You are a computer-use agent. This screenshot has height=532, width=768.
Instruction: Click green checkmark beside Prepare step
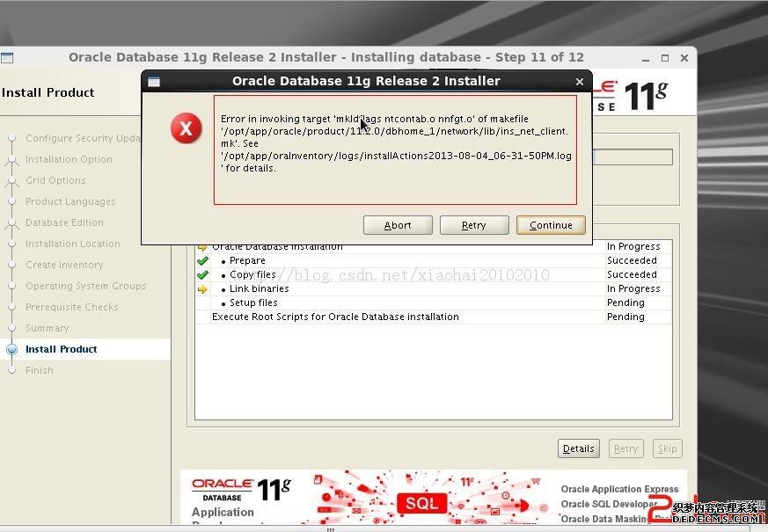coord(202,261)
